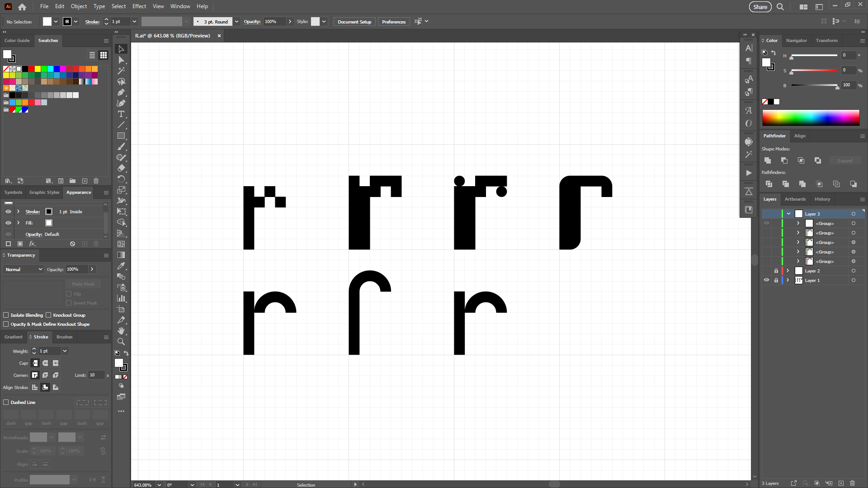Select the Rectangle tool

point(121,136)
